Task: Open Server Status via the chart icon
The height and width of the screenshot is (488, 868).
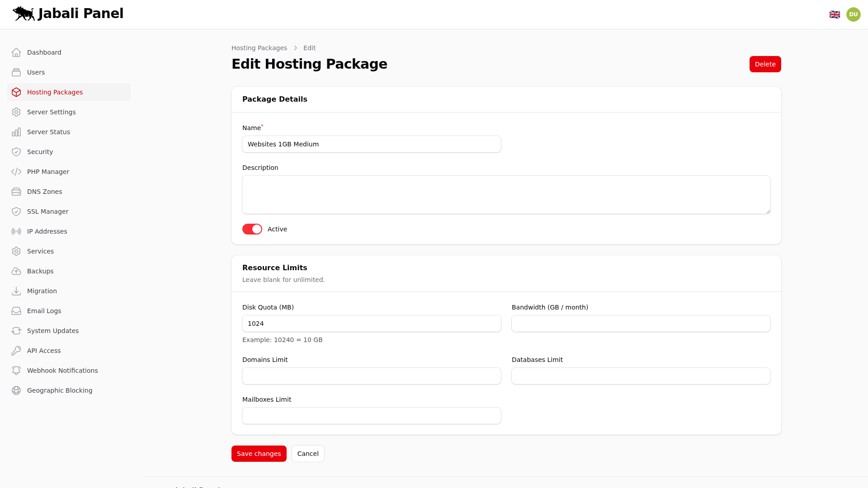Action: point(16,131)
